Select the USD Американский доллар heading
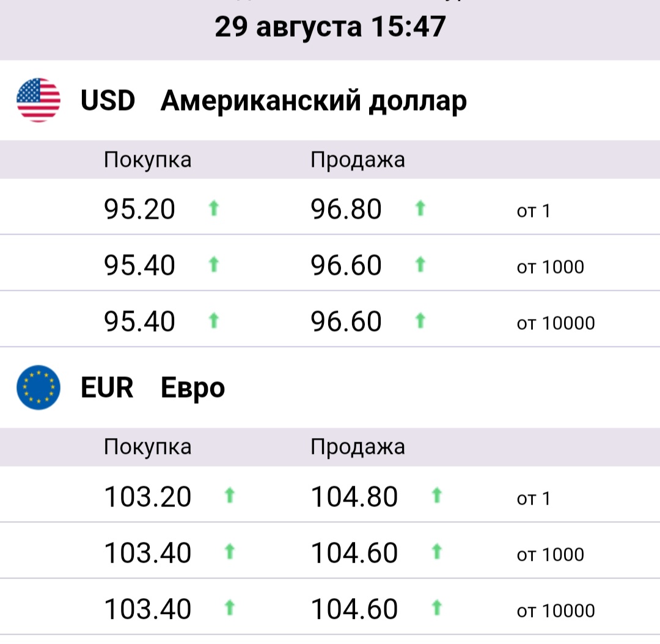Viewport: 660px width, 644px height. click(274, 101)
